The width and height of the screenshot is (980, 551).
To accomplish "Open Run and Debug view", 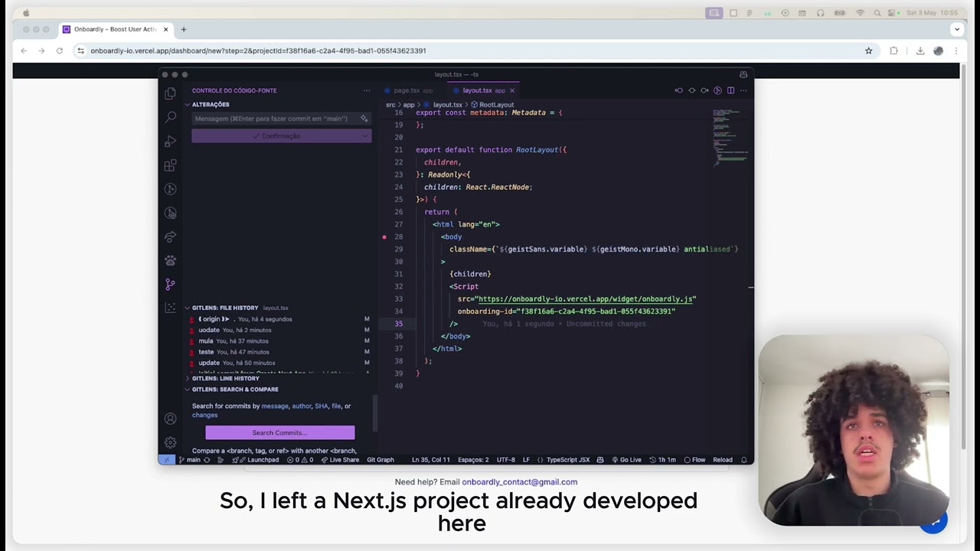I will (170, 141).
